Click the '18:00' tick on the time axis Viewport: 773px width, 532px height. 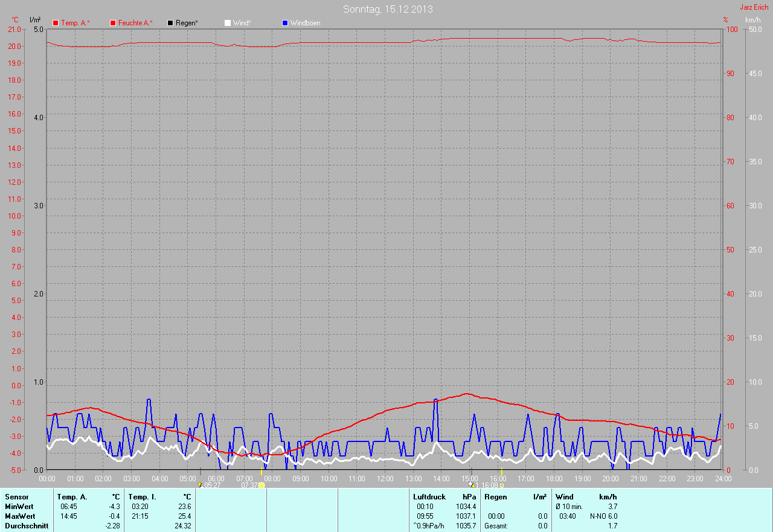point(554,479)
